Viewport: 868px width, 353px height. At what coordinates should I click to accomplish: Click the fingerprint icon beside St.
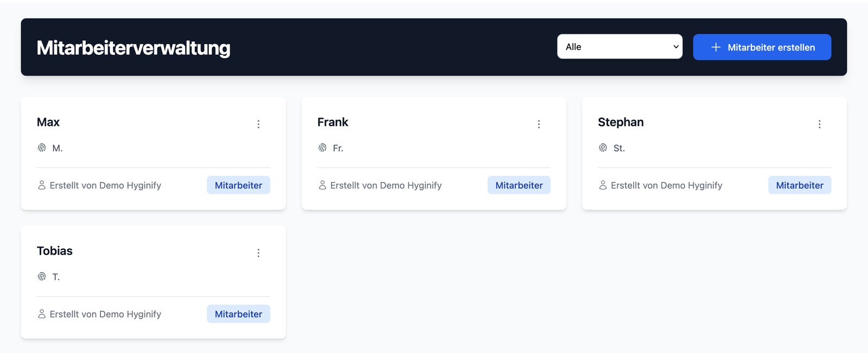pyautogui.click(x=603, y=148)
